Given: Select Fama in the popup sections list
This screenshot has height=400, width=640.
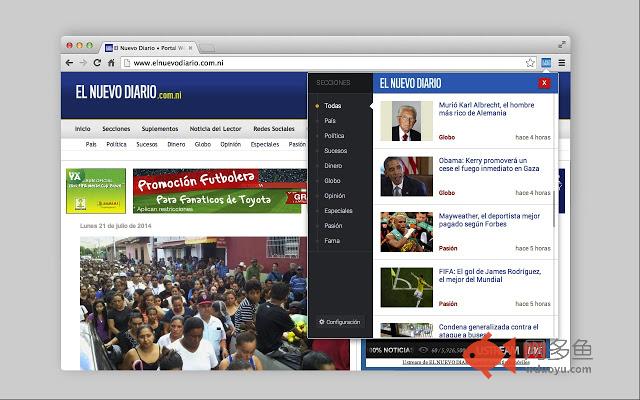Looking at the screenshot, I should (x=332, y=241).
